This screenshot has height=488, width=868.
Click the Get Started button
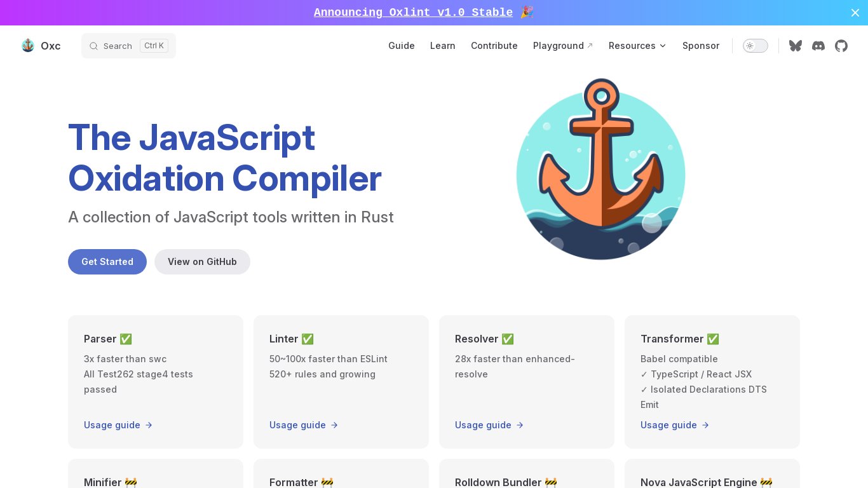click(x=107, y=262)
